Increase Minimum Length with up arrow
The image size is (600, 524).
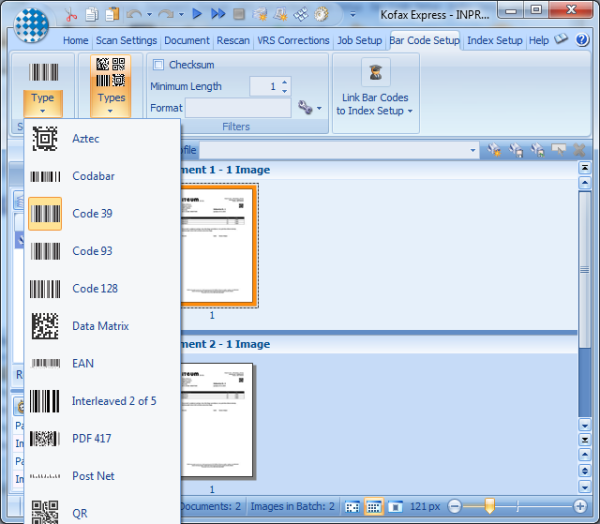(x=284, y=82)
